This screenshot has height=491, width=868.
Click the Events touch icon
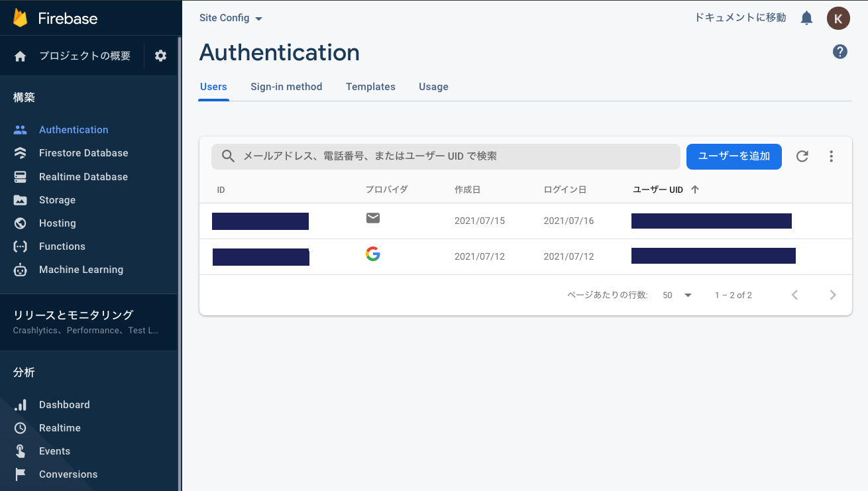(x=21, y=451)
